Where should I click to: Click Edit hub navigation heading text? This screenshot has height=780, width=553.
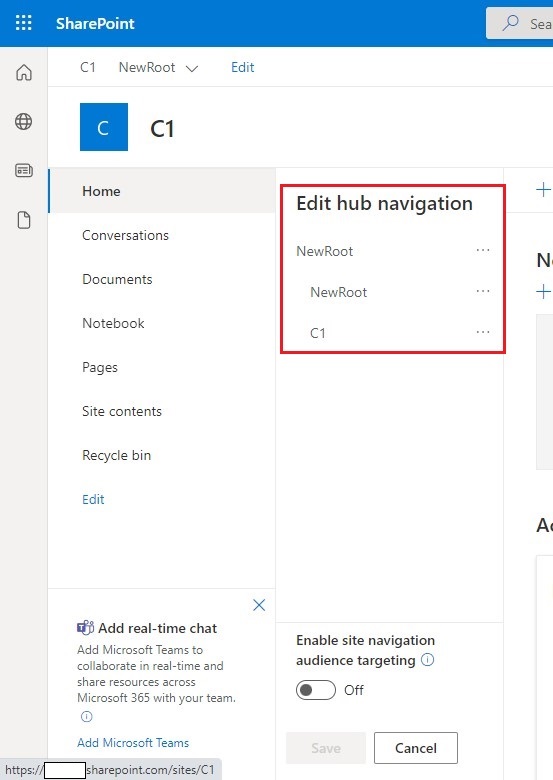coord(384,203)
